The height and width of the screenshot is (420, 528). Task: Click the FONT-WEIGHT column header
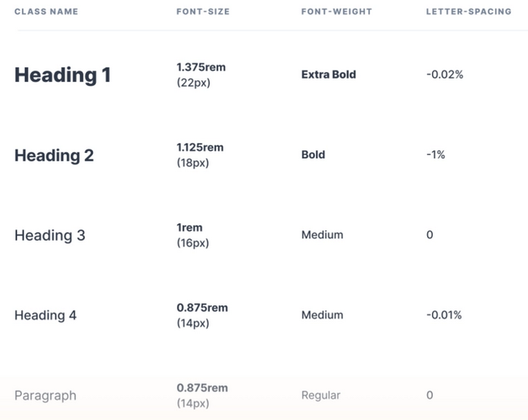337,11
